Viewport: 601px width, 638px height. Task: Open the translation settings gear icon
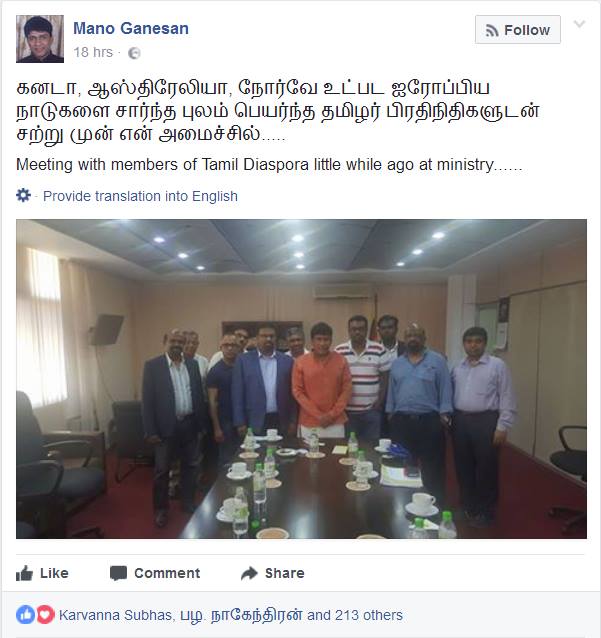click(24, 195)
